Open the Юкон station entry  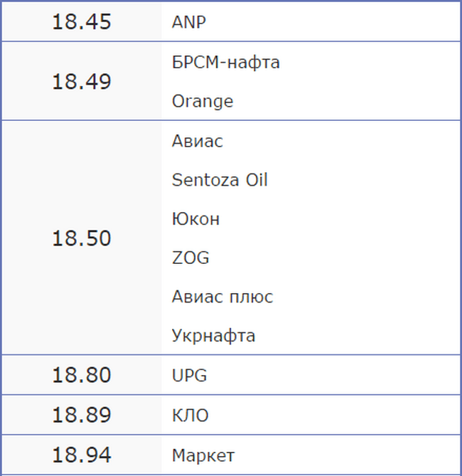tap(195, 219)
